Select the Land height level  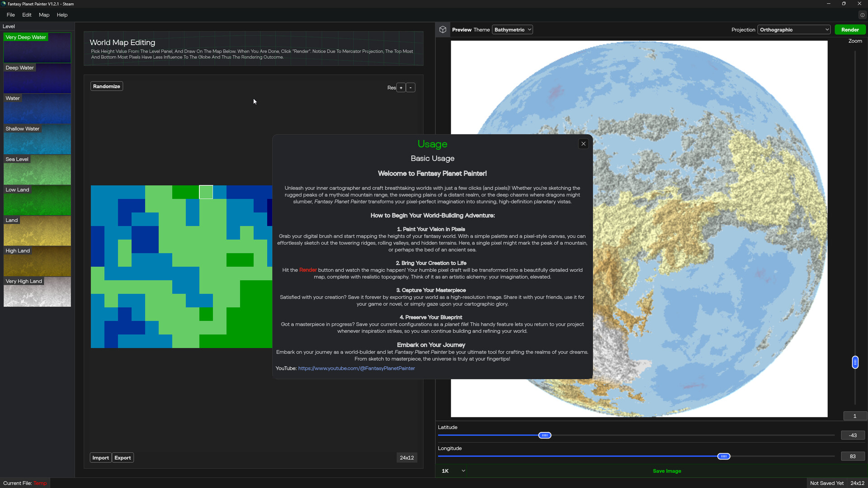click(x=37, y=231)
